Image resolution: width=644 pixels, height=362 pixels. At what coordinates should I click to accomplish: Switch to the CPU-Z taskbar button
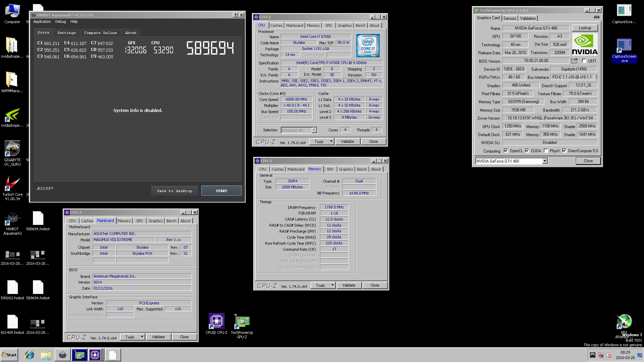[x=95, y=355]
